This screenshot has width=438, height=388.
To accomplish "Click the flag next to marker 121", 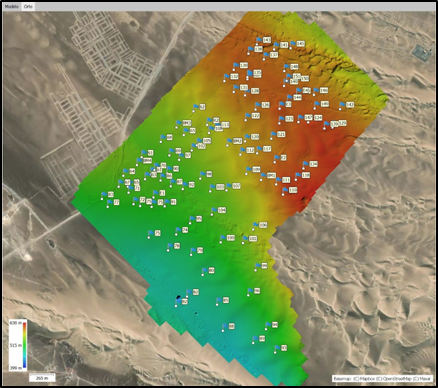I will point(274,134).
